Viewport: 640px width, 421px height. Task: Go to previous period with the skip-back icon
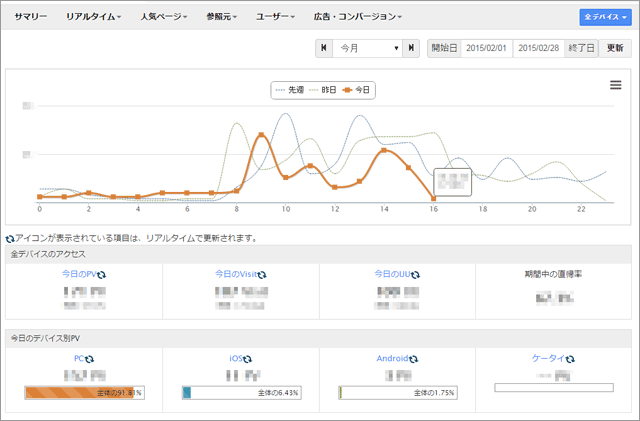pyautogui.click(x=324, y=48)
